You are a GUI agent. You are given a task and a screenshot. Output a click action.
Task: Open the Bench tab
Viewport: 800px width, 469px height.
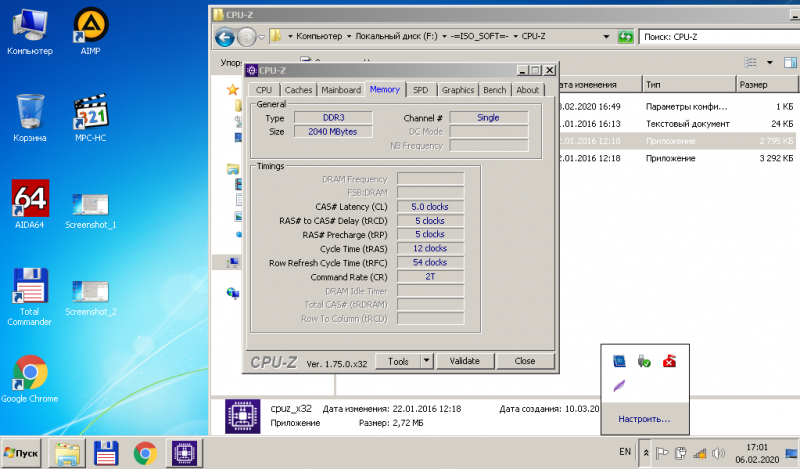pos(494,90)
